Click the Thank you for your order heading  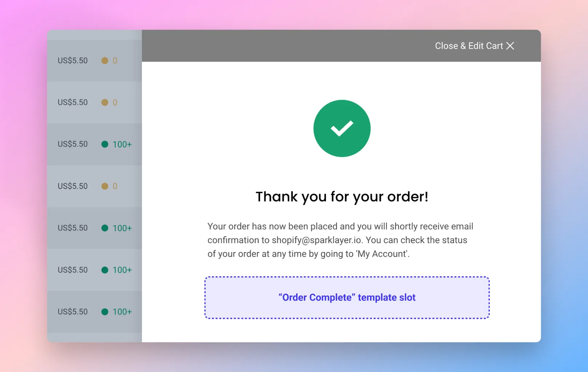(342, 197)
